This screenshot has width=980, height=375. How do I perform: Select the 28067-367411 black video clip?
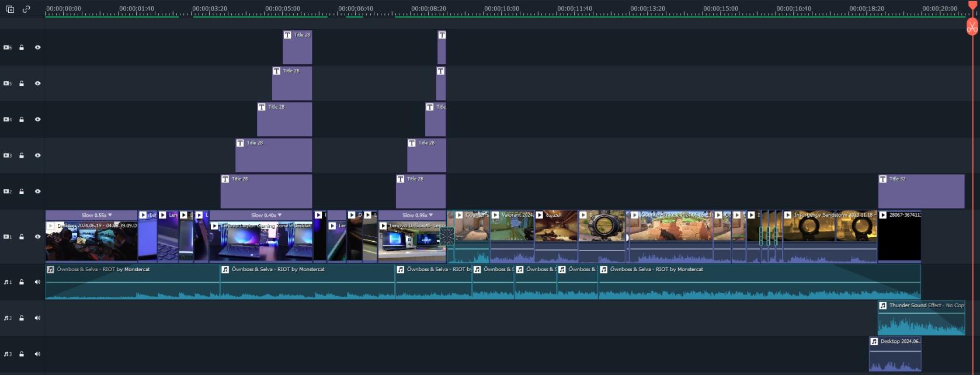pyautogui.click(x=899, y=236)
